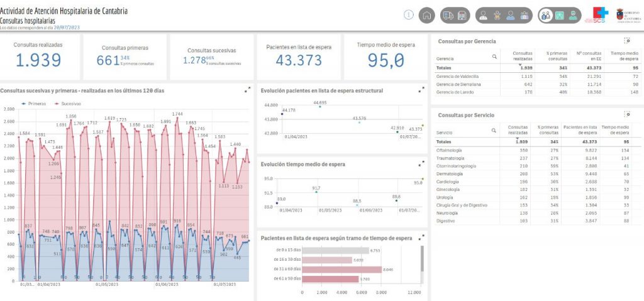Open the hospital building section icon
This screenshot has width=644, height=301.
(462, 15)
